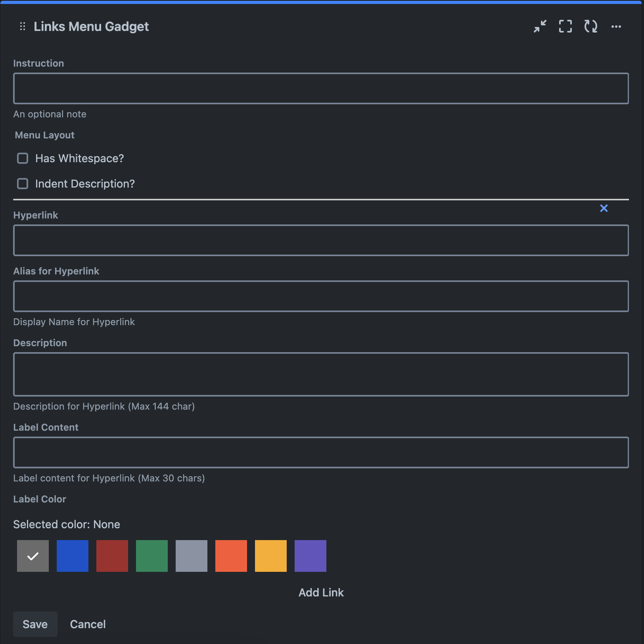Open the more actions ellipsis menu
This screenshot has width=644, height=644.
click(x=616, y=27)
